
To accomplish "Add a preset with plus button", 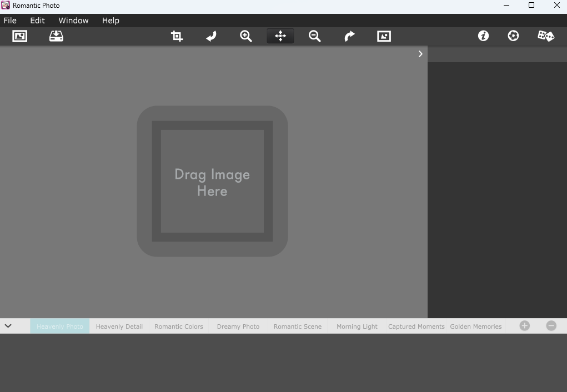I will pyautogui.click(x=525, y=326).
